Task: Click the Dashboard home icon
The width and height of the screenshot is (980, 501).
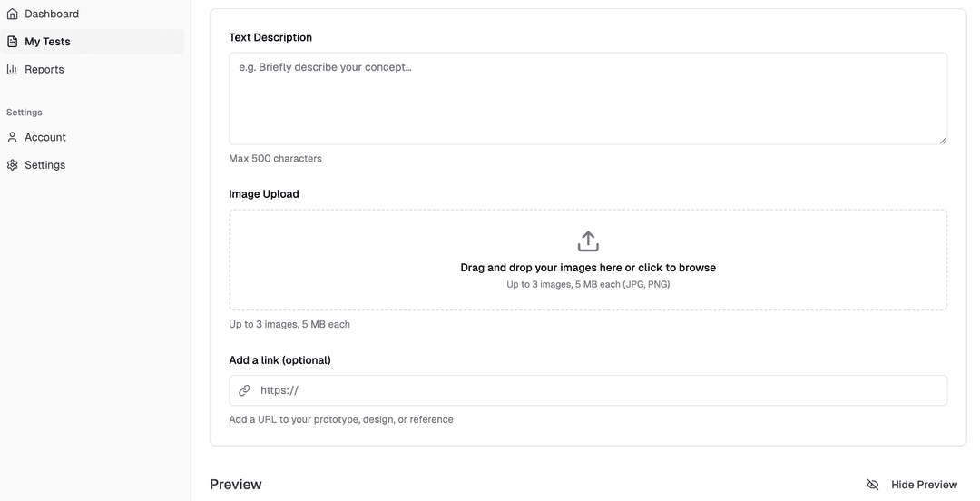Action: click(x=13, y=14)
